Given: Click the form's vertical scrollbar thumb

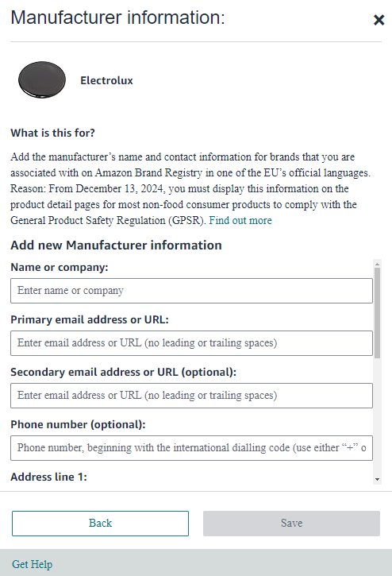Looking at the screenshot, I should pos(377,313).
